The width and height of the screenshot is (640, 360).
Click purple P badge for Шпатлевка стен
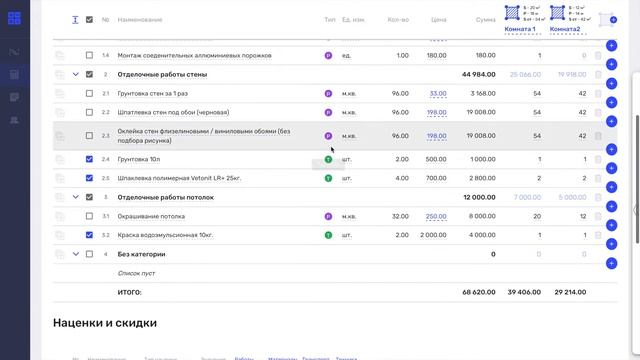[x=328, y=112]
